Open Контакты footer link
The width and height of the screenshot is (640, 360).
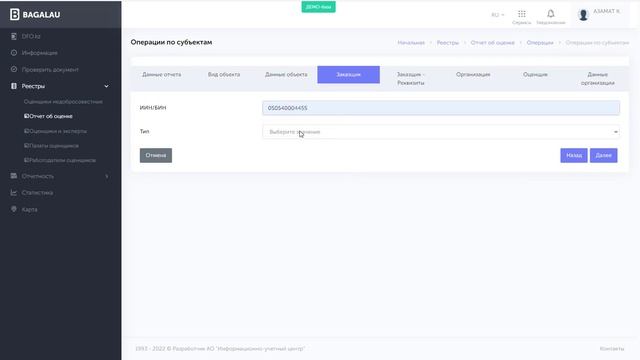point(612,349)
